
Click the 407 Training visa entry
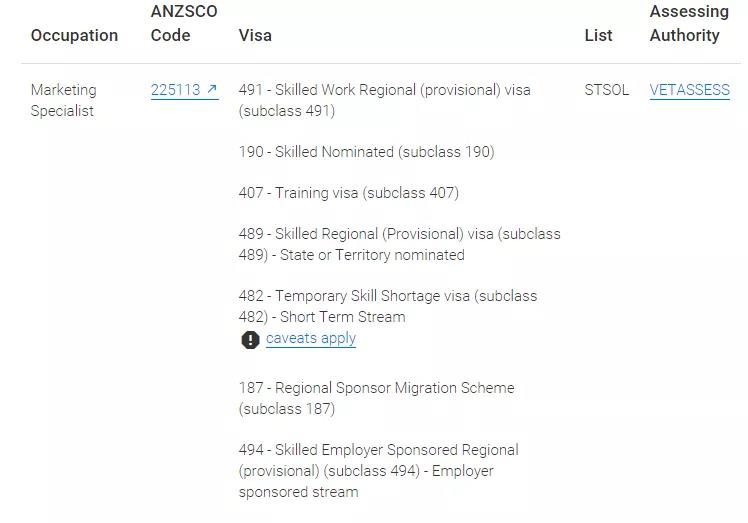pyautogui.click(x=348, y=193)
